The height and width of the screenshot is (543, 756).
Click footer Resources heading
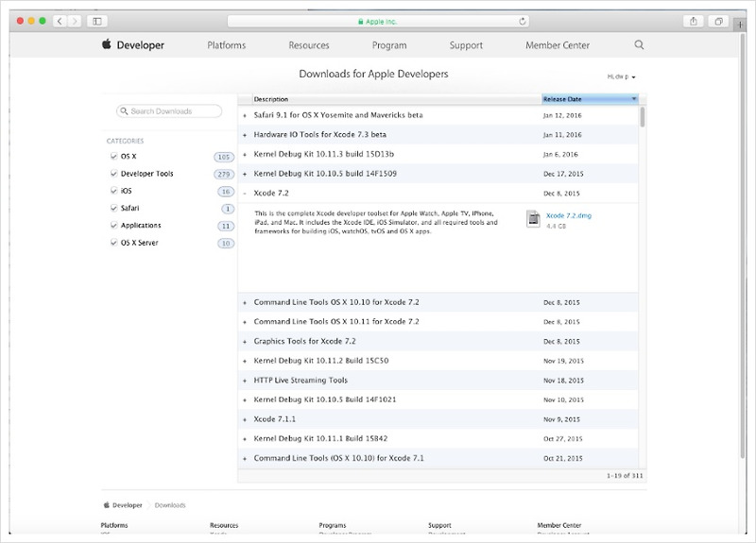coord(224,525)
